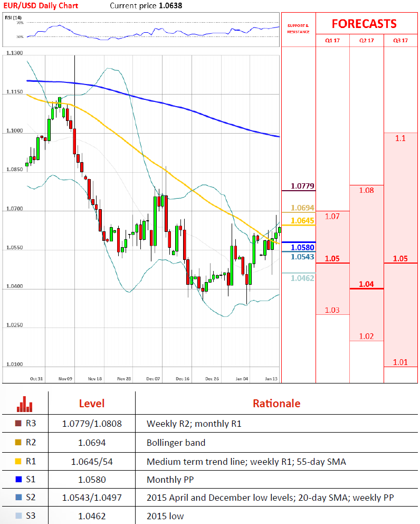This screenshot has height=524, width=420.
Task: Click the current price value 1.0638
Action: (x=170, y=6)
